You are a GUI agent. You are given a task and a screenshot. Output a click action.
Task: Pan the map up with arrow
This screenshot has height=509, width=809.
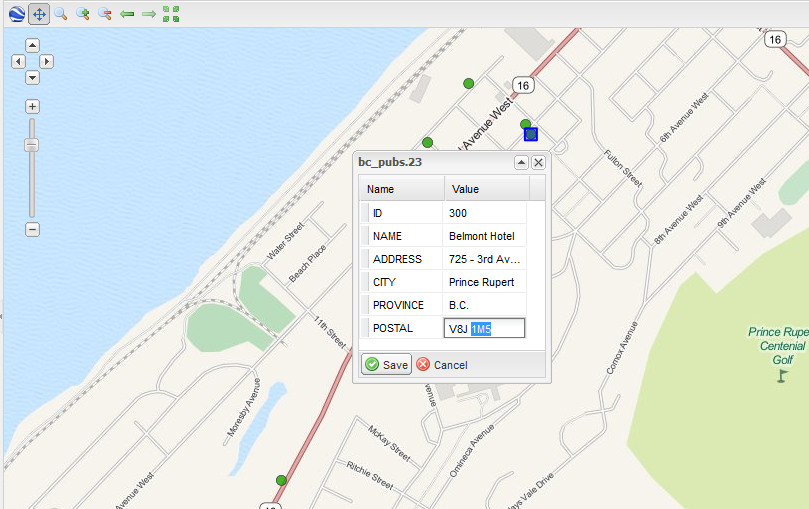pyautogui.click(x=32, y=45)
